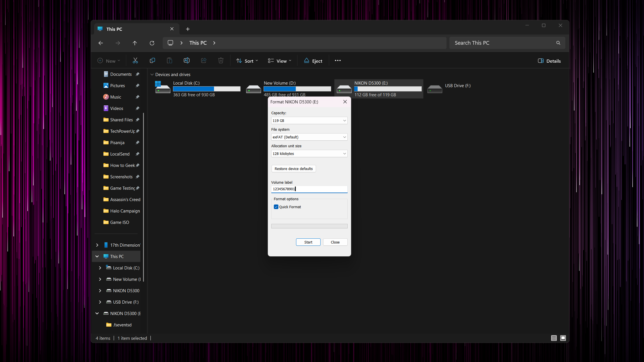Open Shared Files folder in sidebar
This screenshot has height=362, width=644.
pyautogui.click(x=121, y=120)
